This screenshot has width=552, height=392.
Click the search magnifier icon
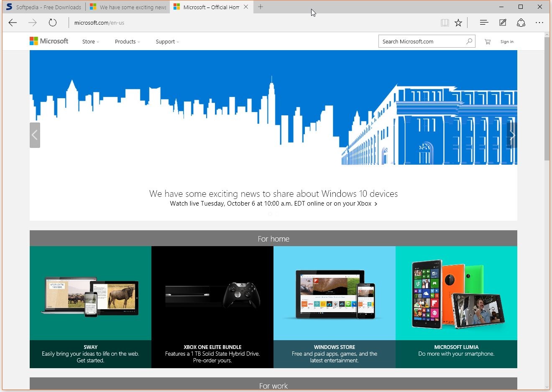coord(469,41)
